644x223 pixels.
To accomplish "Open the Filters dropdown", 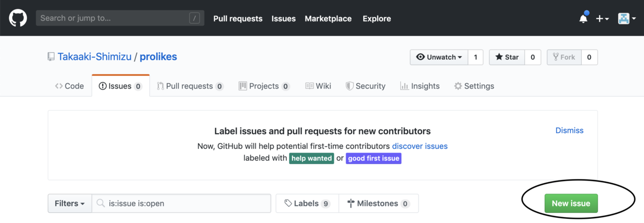I will (x=70, y=204).
